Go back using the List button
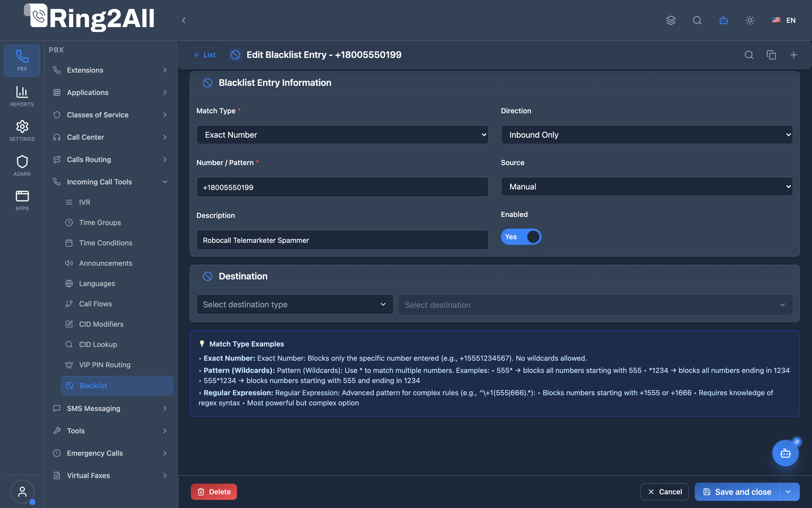The width and height of the screenshot is (812, 508). [x=204, y=55]
